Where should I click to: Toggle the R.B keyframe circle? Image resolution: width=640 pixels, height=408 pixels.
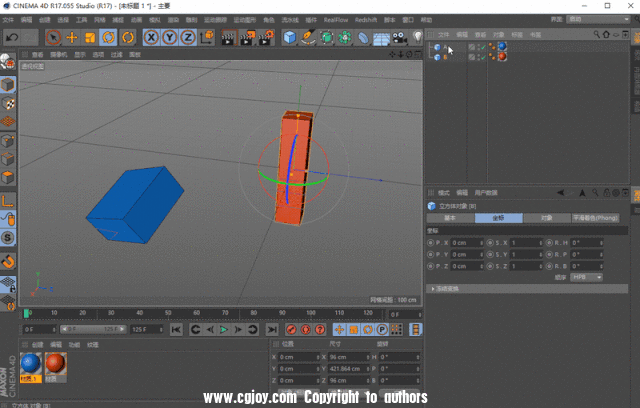(549, 266)
